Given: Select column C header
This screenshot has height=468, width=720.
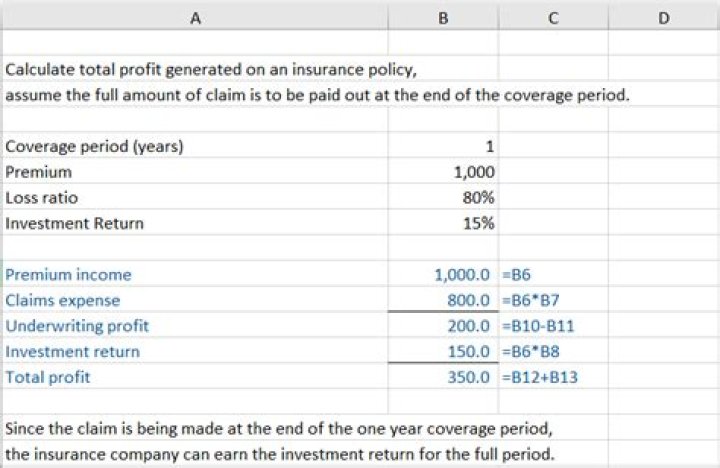Looking at the screenshot, I should 553,17.
